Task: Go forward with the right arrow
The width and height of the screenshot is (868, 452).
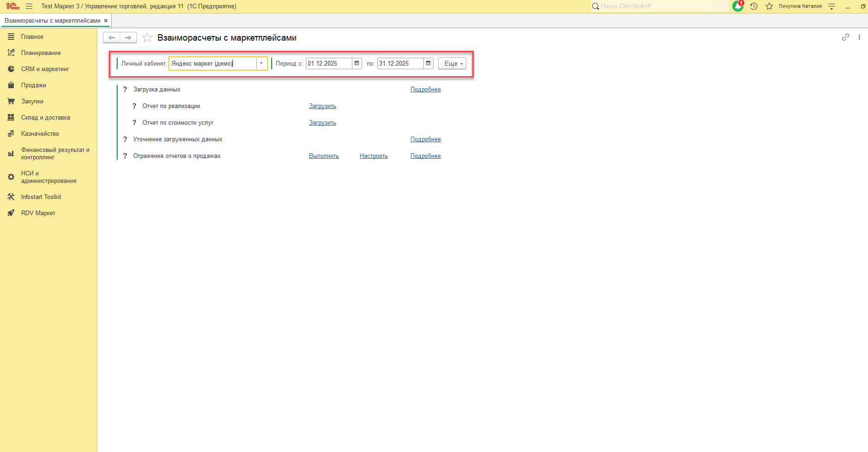Action: click(128, 37)
